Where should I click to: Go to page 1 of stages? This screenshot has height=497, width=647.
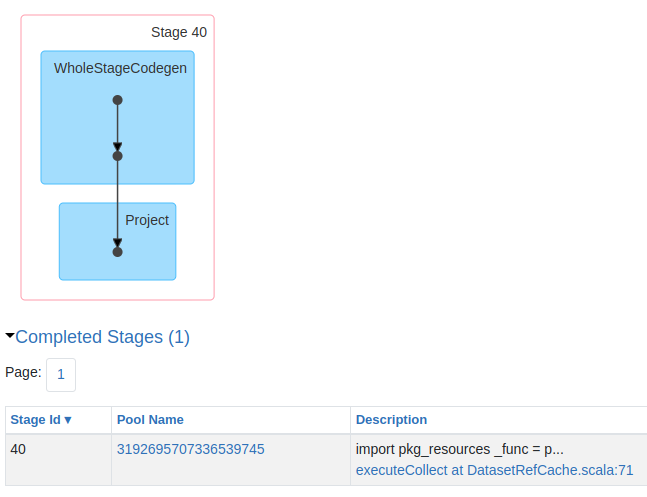point(61,374)
